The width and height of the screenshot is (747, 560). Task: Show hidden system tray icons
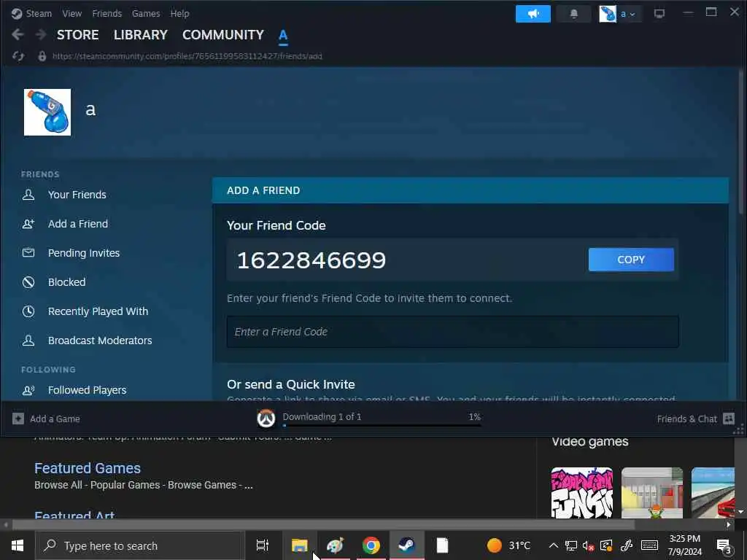tap(553, 545)
